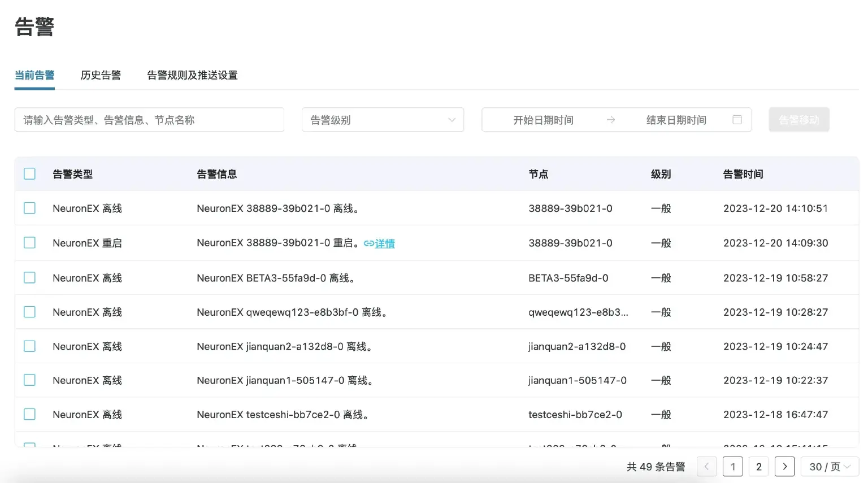This screenshot has width=868, height=483.
Task: Click the alarm search input field
Action: point(149,120)
